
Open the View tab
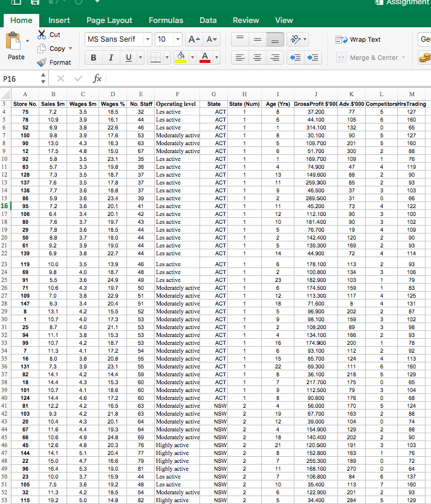(284, 20)
